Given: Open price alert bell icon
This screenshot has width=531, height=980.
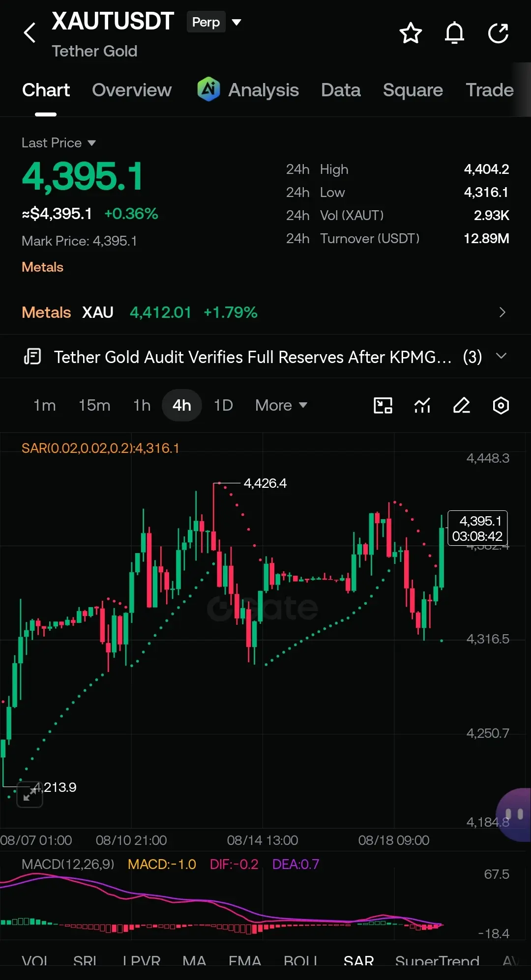Looking at the screenshot, I should (454, 33).
